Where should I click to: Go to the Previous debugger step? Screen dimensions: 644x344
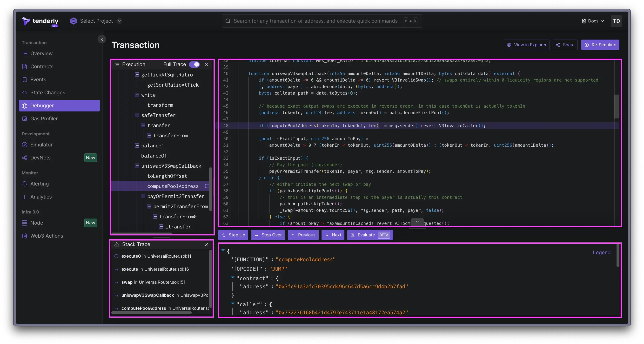tap(303, 235)
